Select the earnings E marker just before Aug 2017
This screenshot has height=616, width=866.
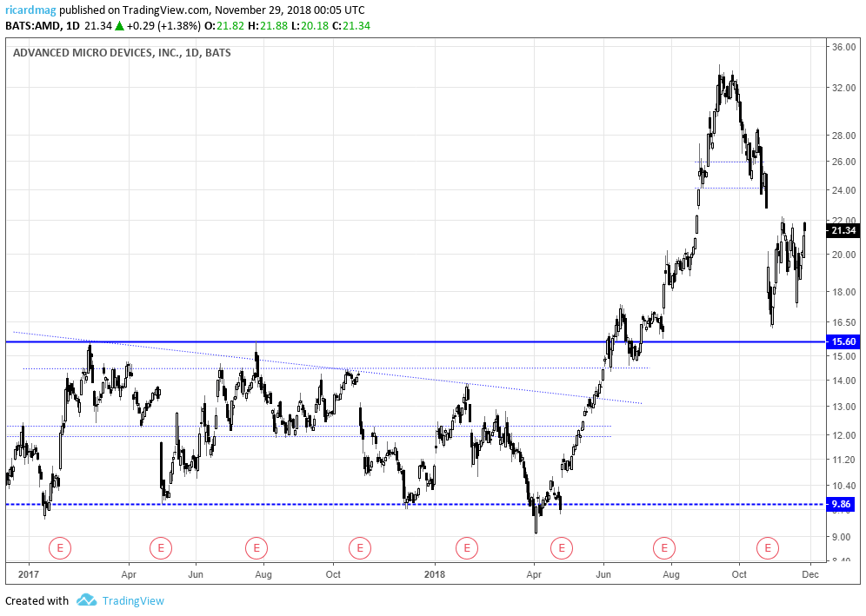(256, 548)
